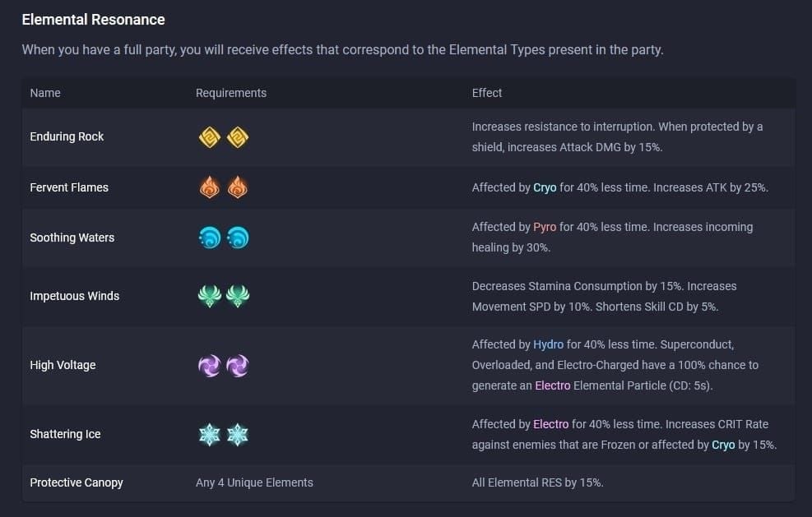
Task: Click the Name column header
Action: click(45, 93)
